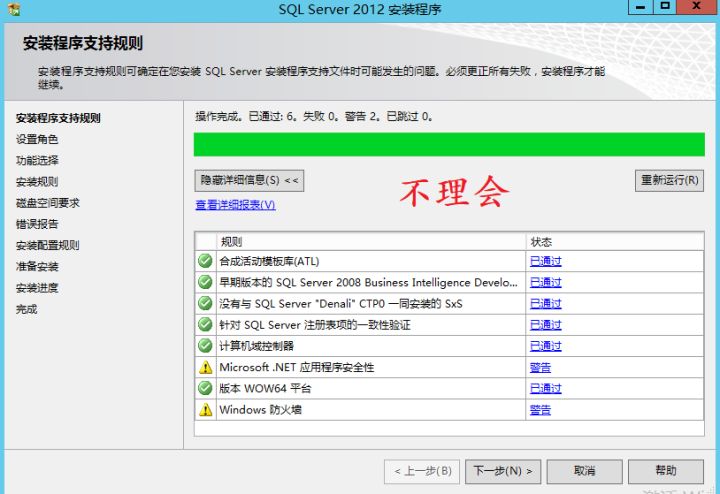Cancel setup with 取消 button
This screenshot has width=720, height=494.
(585, 471)
